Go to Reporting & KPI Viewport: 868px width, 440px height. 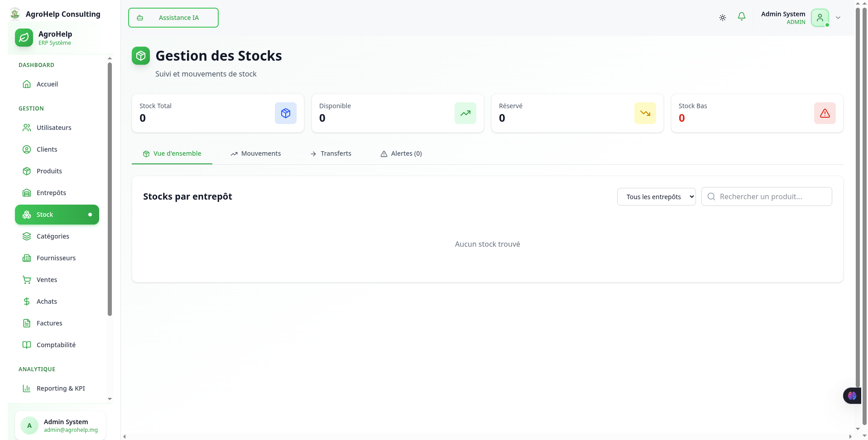coord(61,388)
